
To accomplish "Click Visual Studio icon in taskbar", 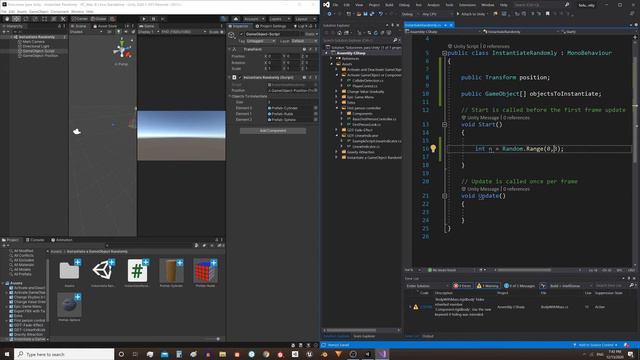I will click(382, 354).
